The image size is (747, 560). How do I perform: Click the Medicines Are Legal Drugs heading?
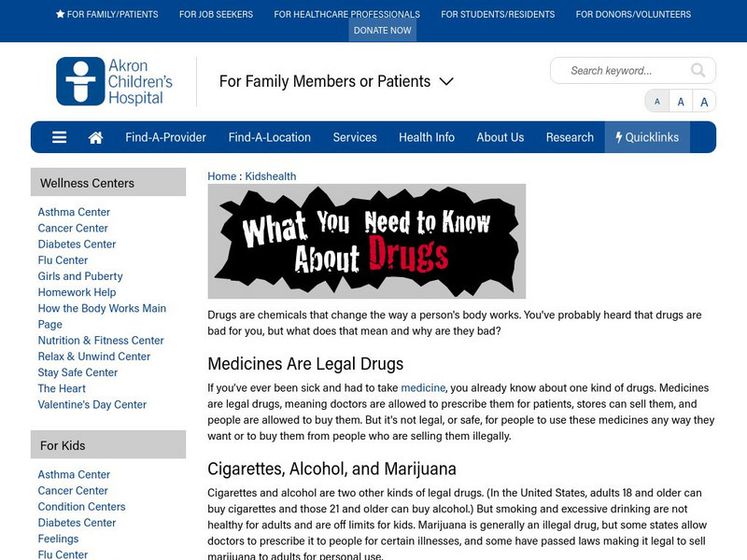tap(305, 364)
